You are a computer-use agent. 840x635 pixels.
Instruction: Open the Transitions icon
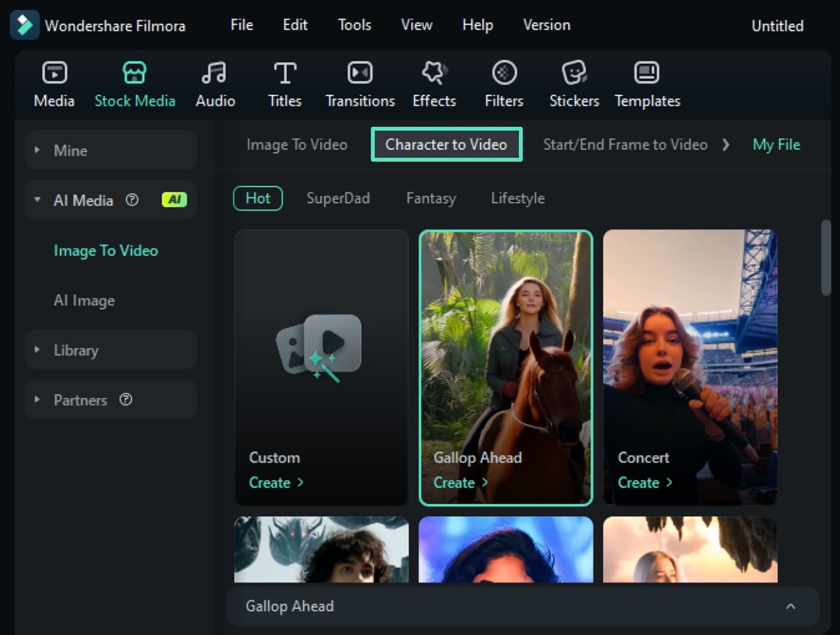point(360,72)
